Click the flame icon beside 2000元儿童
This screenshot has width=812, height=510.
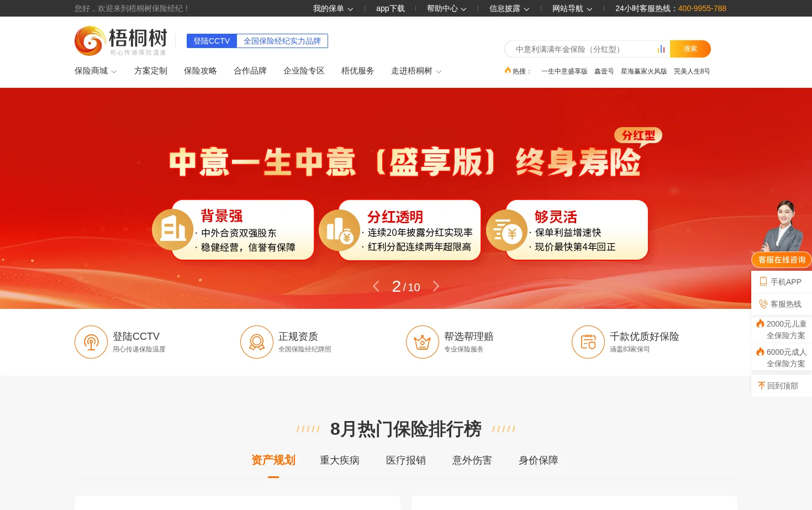[761, 323]
